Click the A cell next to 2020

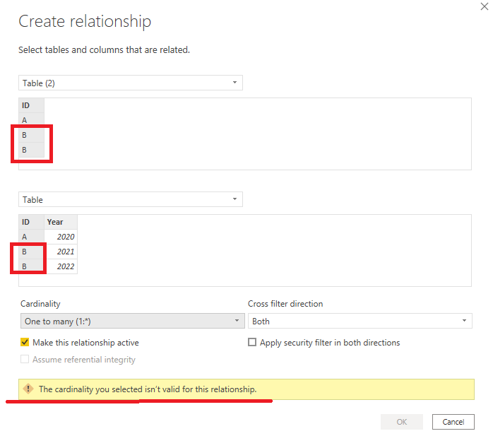[x=32, y=237]
